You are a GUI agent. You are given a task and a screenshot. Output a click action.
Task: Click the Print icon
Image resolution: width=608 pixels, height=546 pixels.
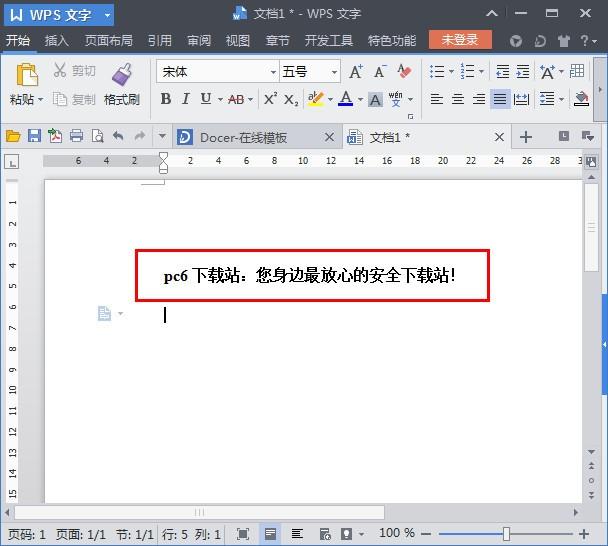[x=76, y=136]
